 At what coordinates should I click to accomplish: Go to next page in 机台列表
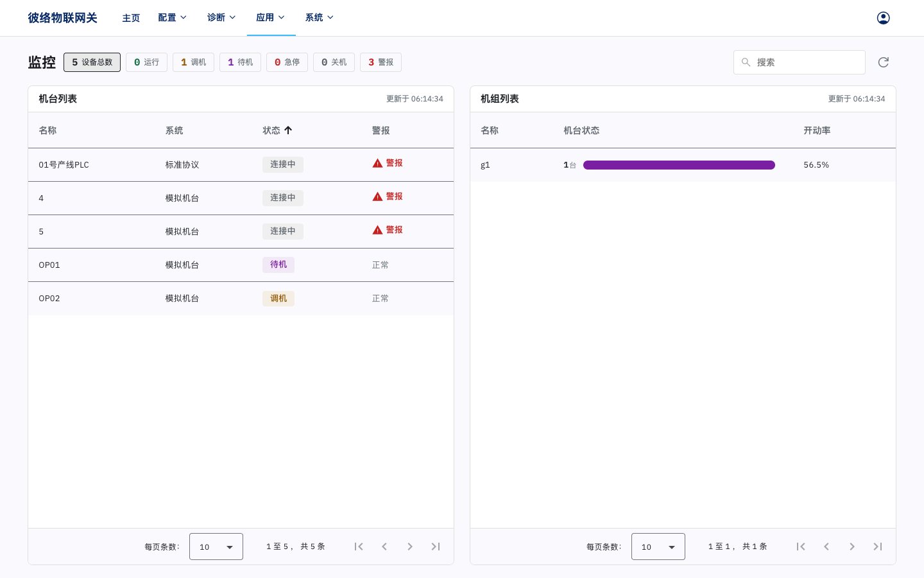[x=410, y=547]
